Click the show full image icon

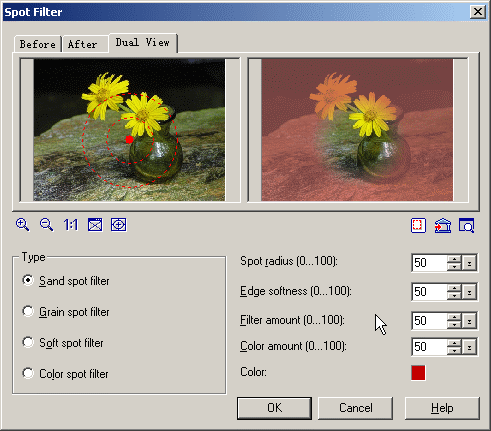point(119,225)
